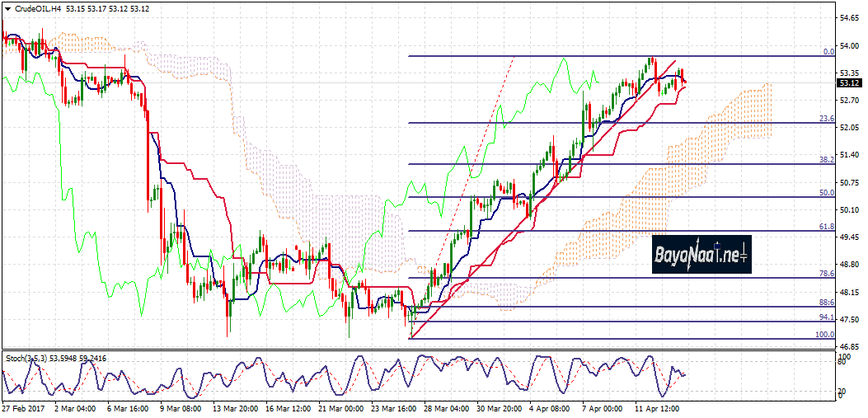The height and width of the screenshot is (418, 868).
Task: Select the Fibonacci 88.6 level label
Action: pos(827,303)
